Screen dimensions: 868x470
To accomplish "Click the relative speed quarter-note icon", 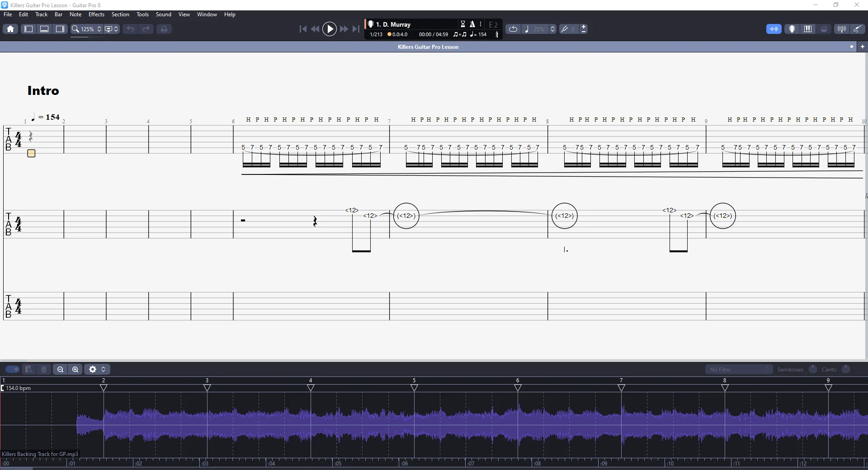I will click(527, 29).
